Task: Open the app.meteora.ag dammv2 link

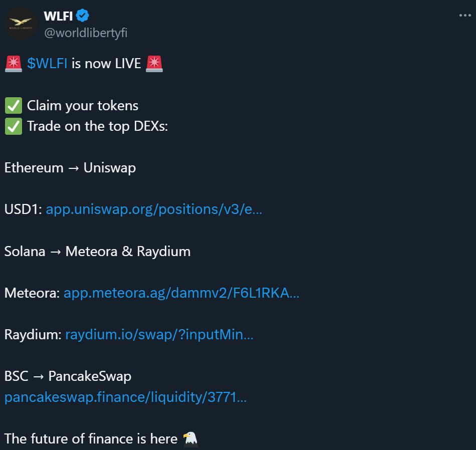Action: (x=181, y=293)
